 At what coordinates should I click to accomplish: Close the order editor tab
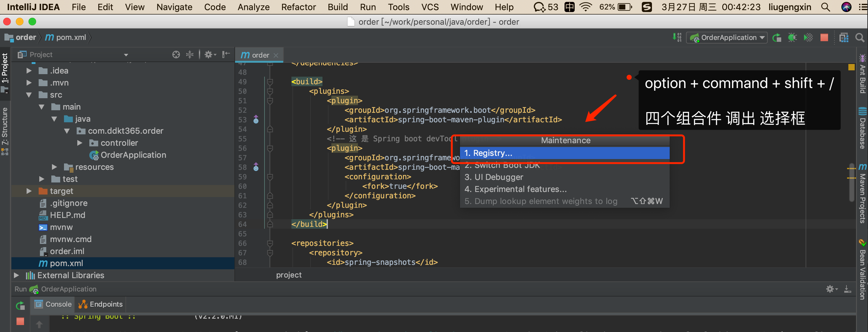click(276, 55)
